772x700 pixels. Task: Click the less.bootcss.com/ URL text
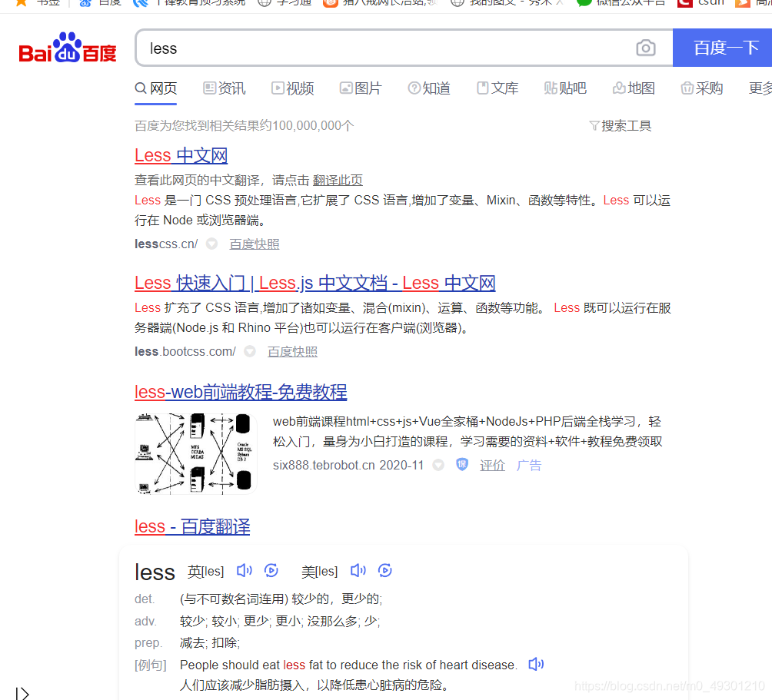[185, 352]
